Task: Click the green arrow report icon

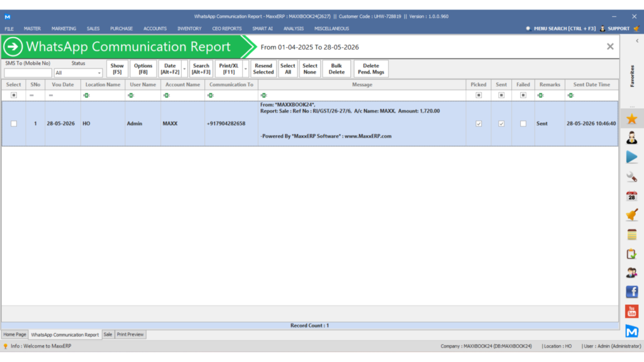Action: (x=13, y=47)
